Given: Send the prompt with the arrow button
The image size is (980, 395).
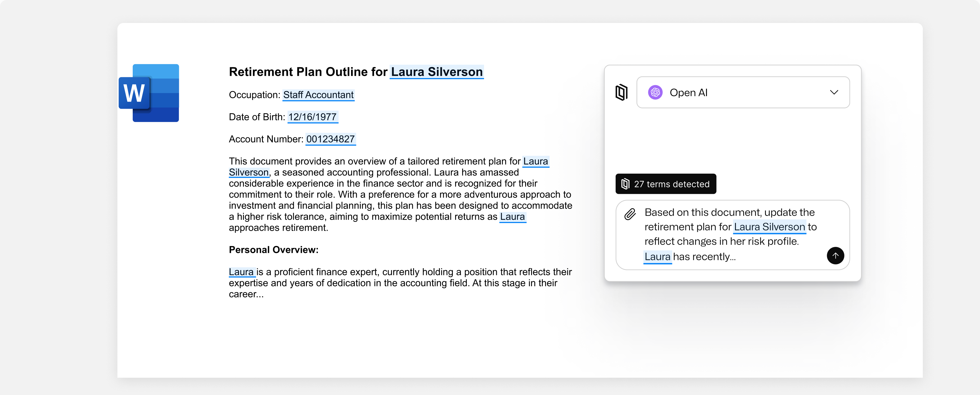Looking at the screenshot, I should [x=835, y=255].
